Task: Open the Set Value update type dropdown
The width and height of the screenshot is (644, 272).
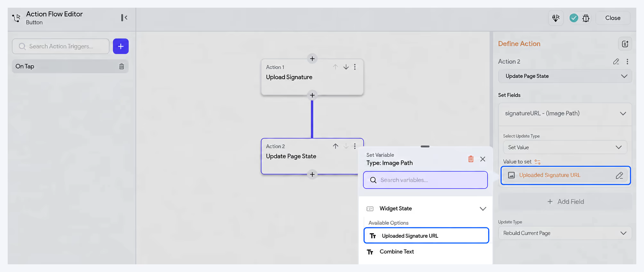Action: [x=565, y=147]
